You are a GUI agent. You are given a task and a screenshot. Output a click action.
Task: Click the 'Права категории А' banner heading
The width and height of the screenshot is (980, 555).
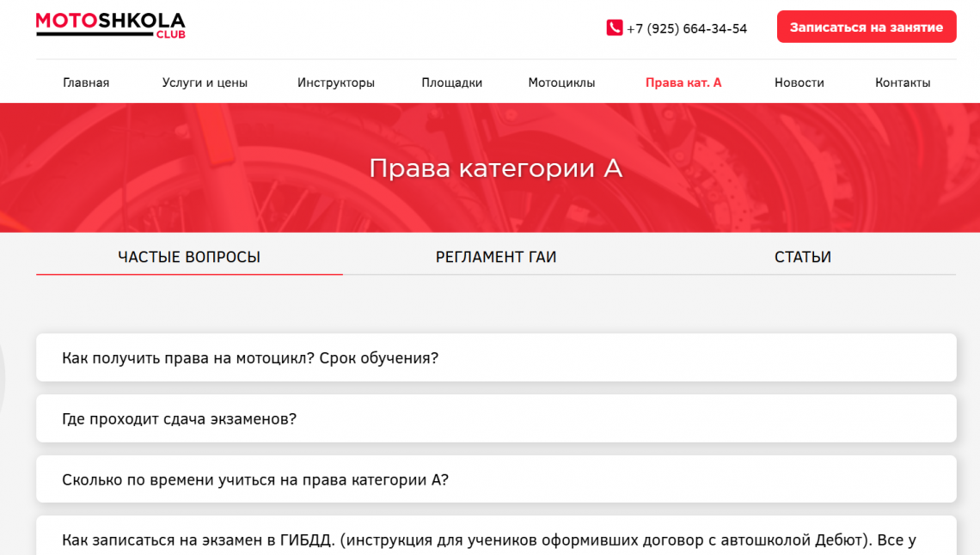click(x=495, y=168)
